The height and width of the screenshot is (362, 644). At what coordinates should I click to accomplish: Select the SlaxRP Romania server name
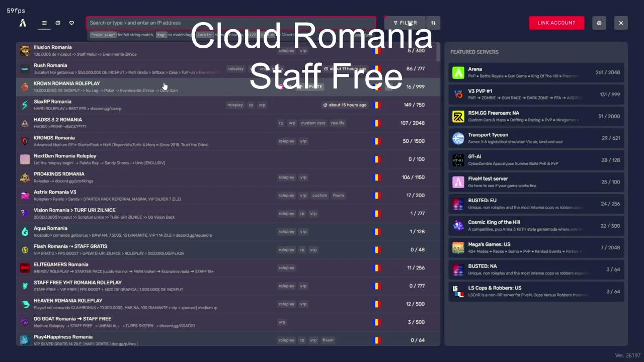click(52, 102)
